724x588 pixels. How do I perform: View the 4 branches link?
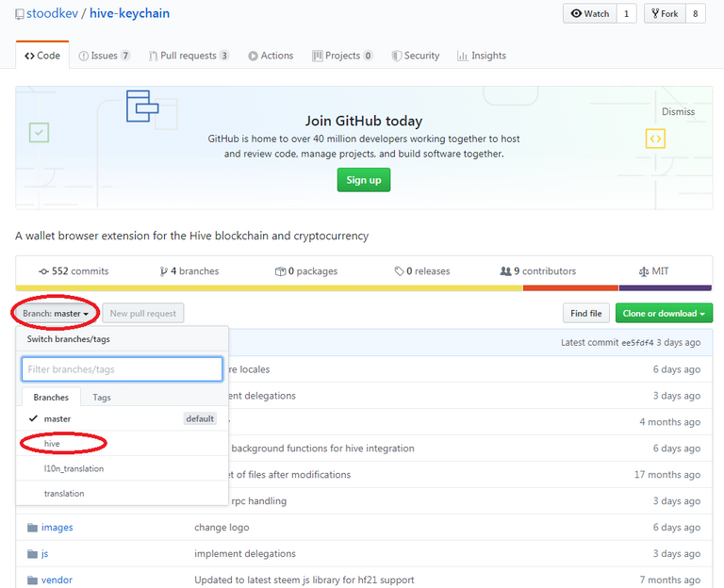pyautogui.click(x=189, y=271)
